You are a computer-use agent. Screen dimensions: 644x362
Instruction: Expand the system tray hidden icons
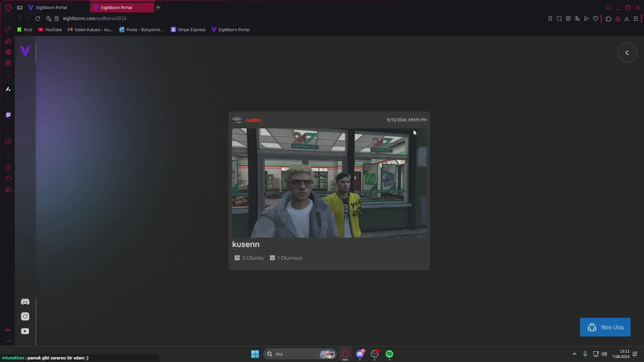[x=575, y=354]
